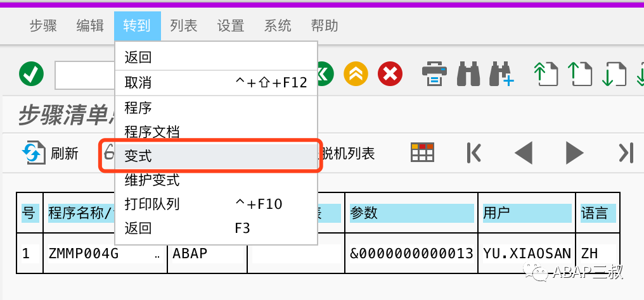Click the left triangle previous icon
644x300 pixels.
point(524,153)
